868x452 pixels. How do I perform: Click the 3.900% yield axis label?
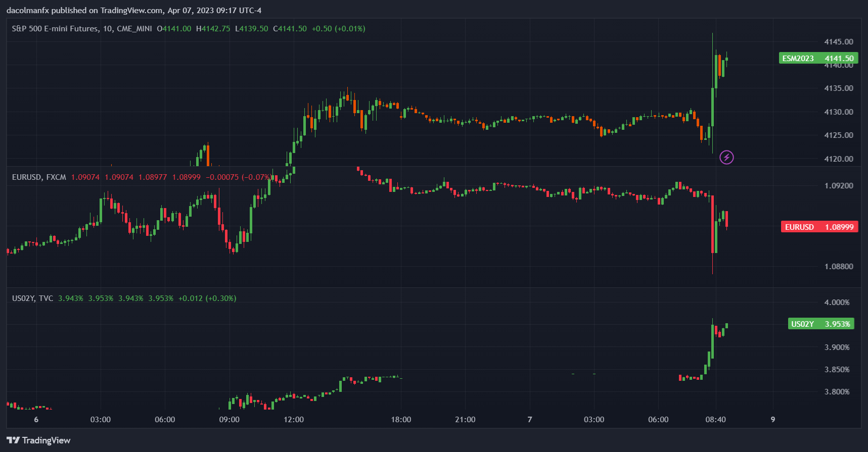(837, 347)
